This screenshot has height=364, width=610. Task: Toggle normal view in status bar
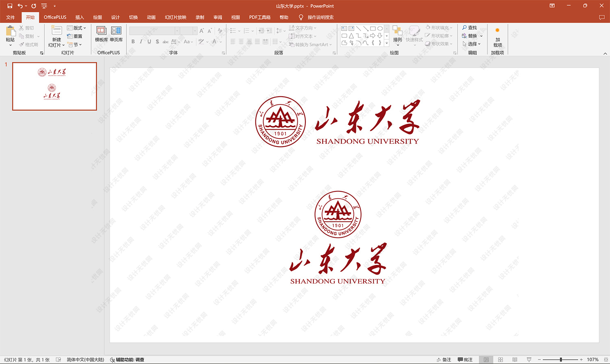[486, 360]
